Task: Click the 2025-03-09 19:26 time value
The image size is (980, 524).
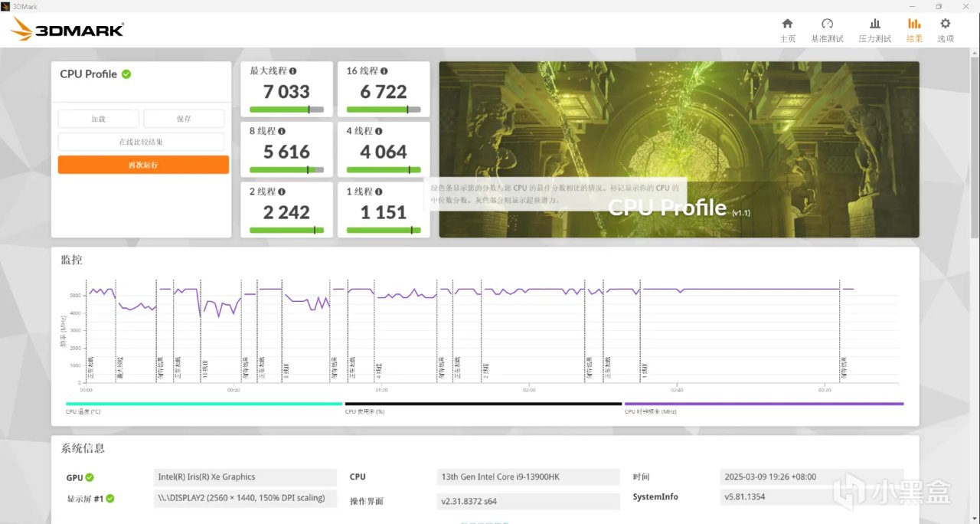Action: pos(812,477)
